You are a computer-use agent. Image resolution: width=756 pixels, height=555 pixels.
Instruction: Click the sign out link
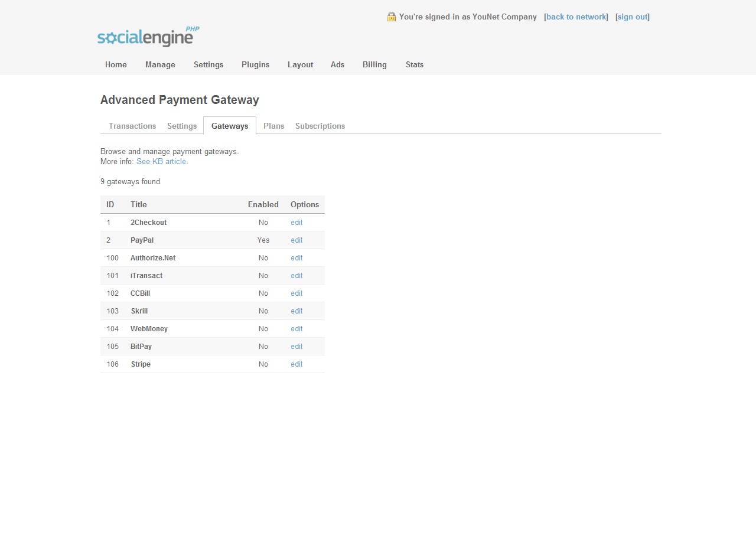[633, 17]
